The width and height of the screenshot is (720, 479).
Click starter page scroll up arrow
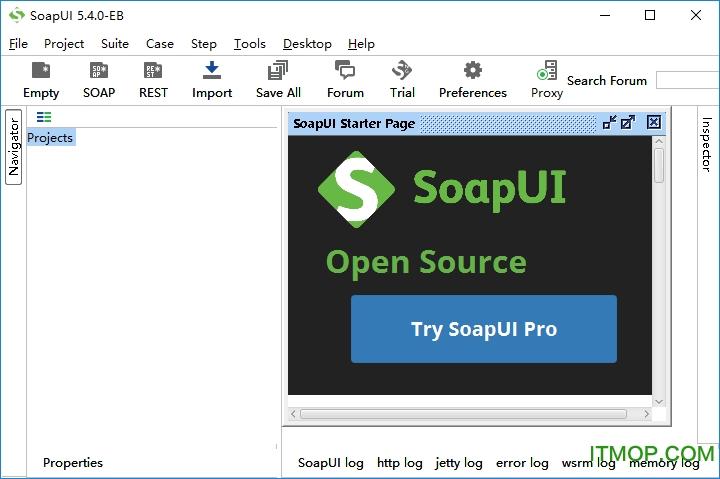pyautogui.click(x=658, y=141)
